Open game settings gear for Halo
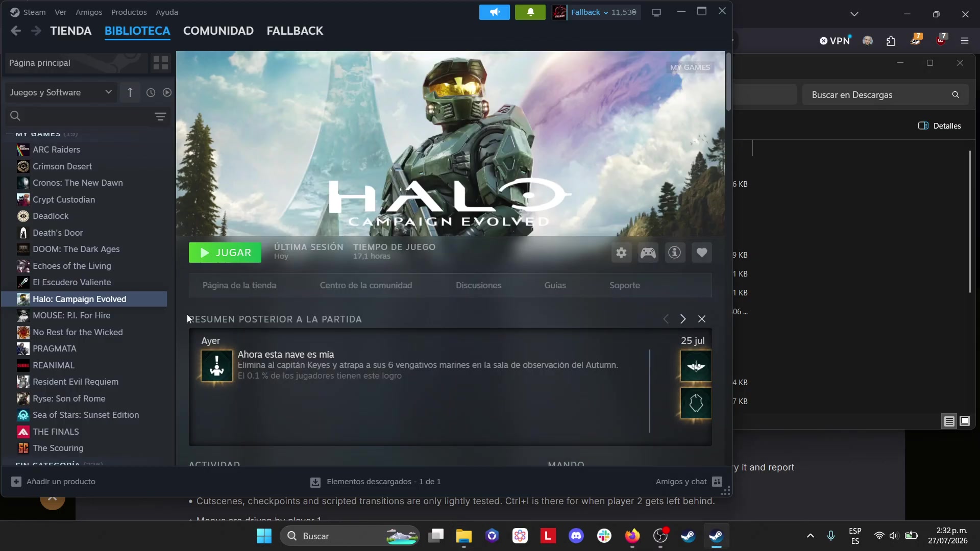The image size is (980, 551). [621, 253]
